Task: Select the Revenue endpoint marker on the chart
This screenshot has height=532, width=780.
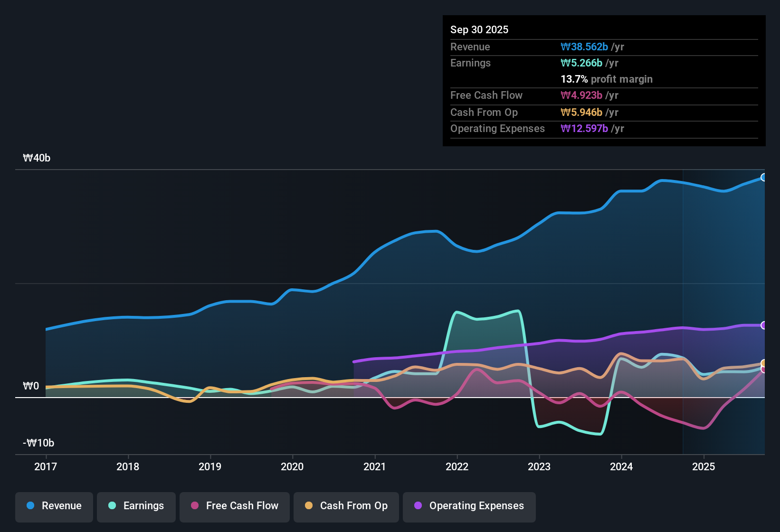Action: coord(763,178)
